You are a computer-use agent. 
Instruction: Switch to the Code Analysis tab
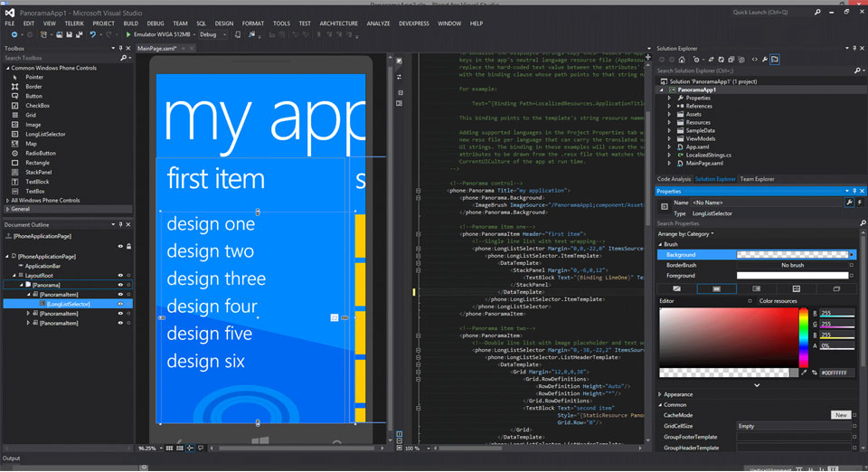674,179
